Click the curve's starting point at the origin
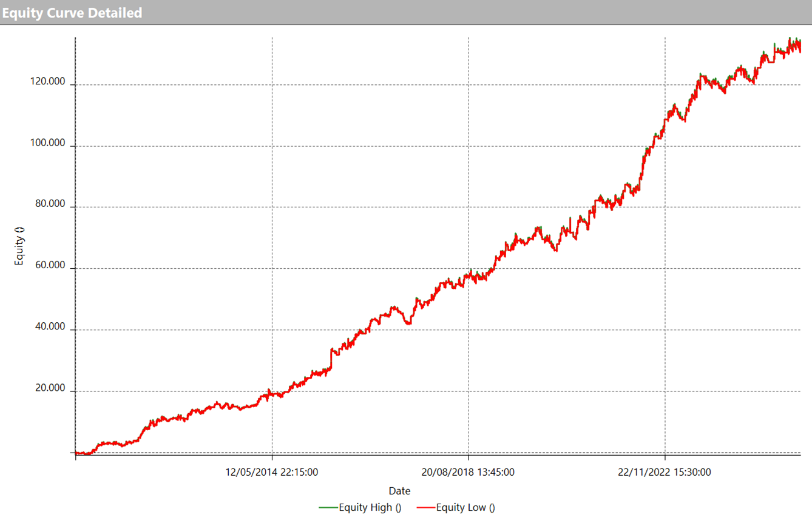The width and height of the screenshot is (812, 520). tap(76, 453)
